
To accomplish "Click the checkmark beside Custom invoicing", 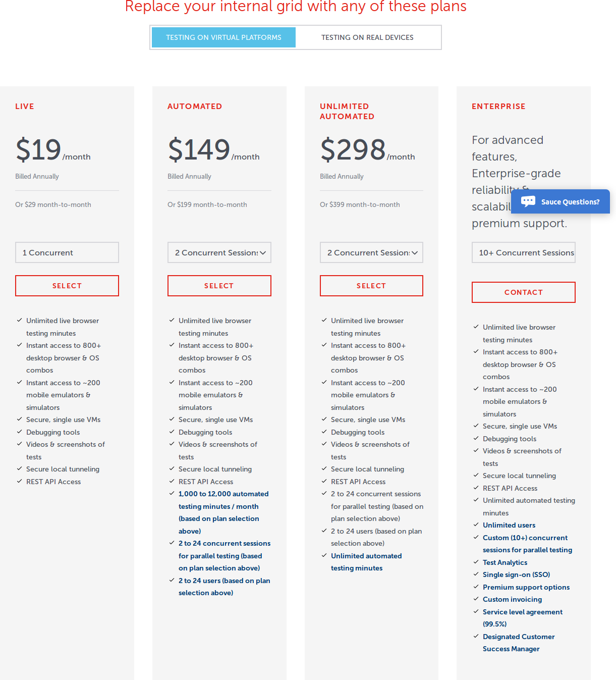I will (476, 599).
